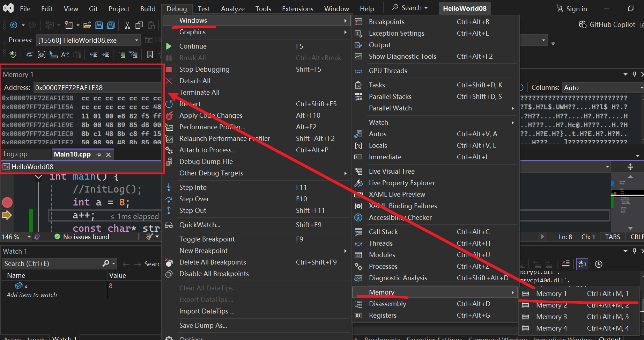This screenshot has height=340, width=644.
Task: Click the Cut scissors icon
Action: click(x=127, y=25)
